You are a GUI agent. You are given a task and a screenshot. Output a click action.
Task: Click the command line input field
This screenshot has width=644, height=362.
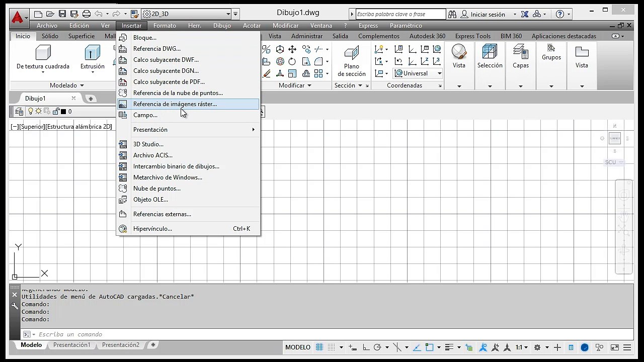(332, 334)
